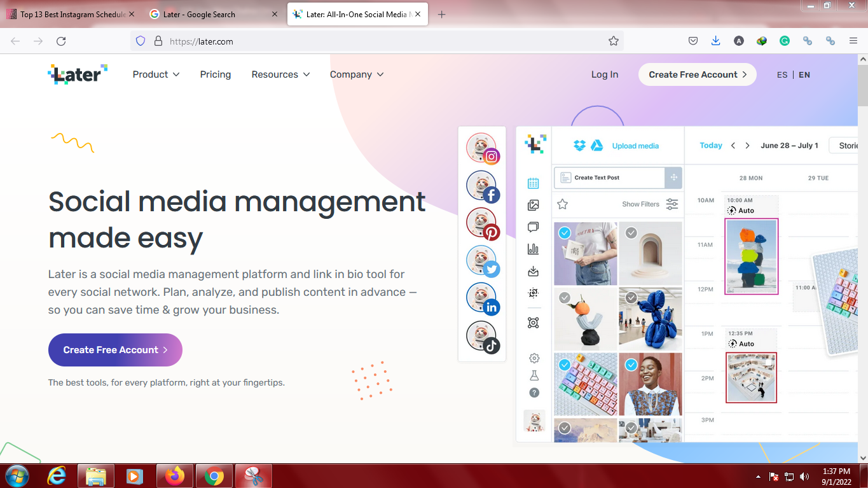868x488 pixels.
Task: Switch language to ES
Action: [782, 74]
